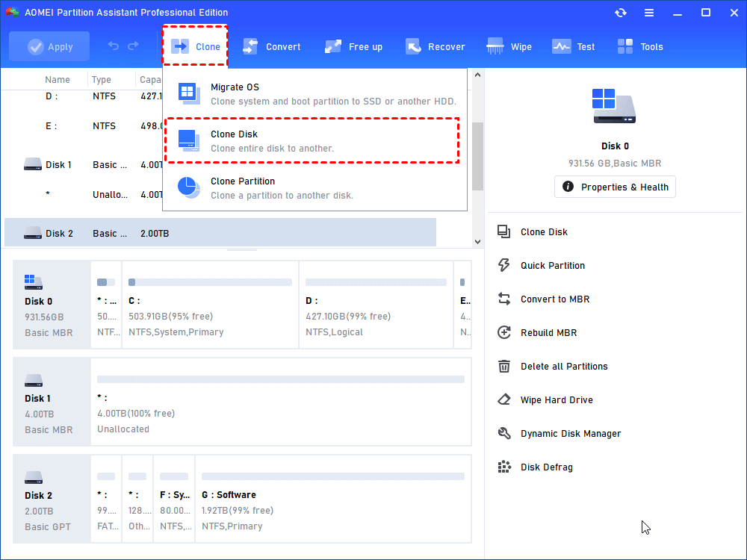Open the hamburger menu in title bar
The image size is (747, 560).
click(x=649, y=13)
